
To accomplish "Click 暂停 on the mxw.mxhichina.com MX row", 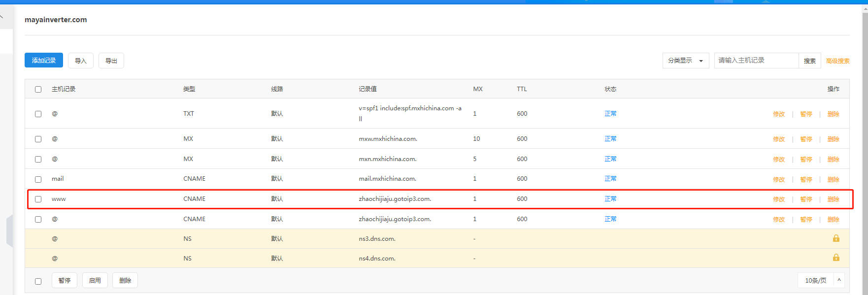I will [806, 139].
